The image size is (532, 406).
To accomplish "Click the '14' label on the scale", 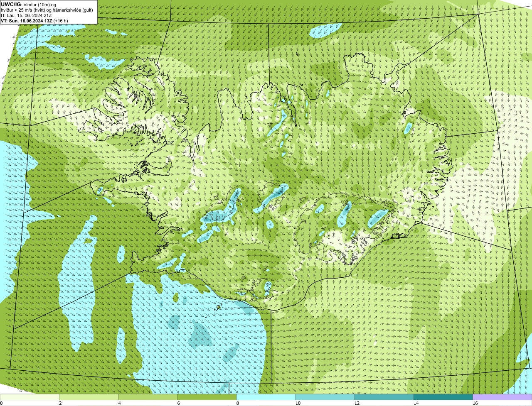I will pos(416,403).
